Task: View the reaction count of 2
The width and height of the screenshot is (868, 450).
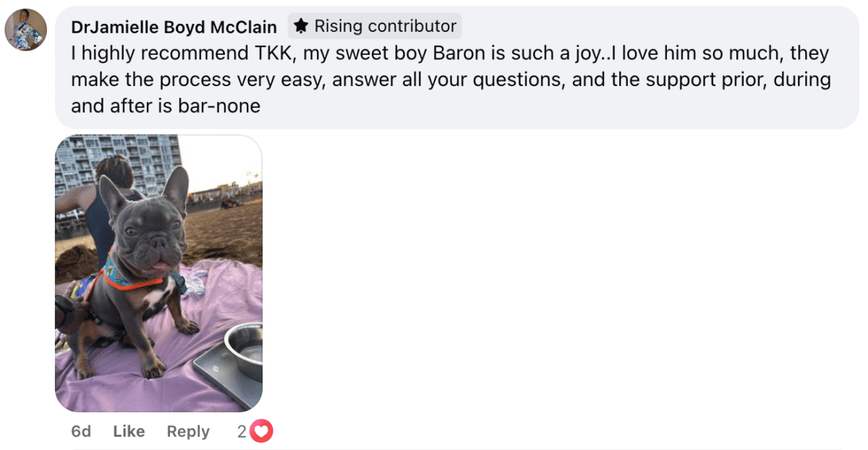Action: click(x=242, y=432)
